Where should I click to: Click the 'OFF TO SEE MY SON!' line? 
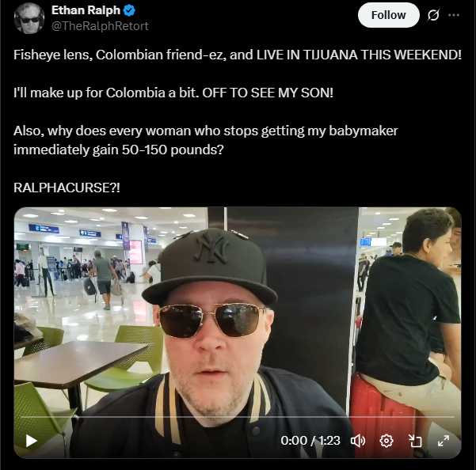[x=268, y=93]
